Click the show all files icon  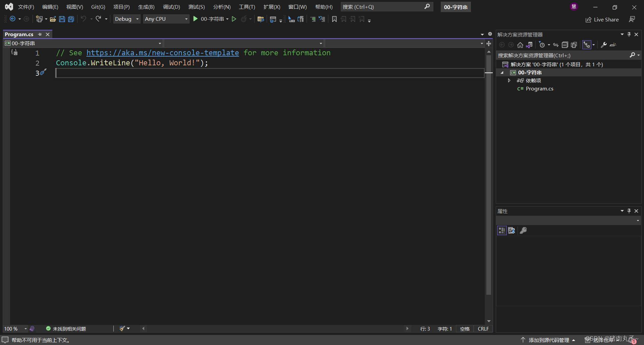tap(574, 45)
